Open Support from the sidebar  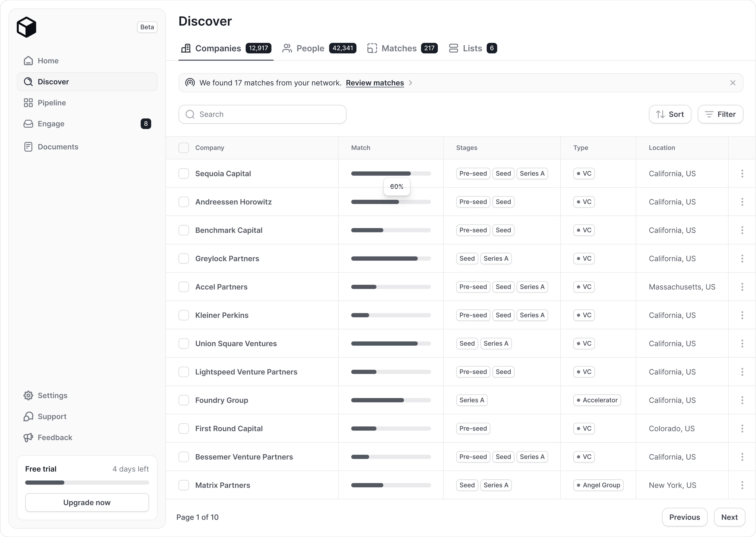[52, 416]
